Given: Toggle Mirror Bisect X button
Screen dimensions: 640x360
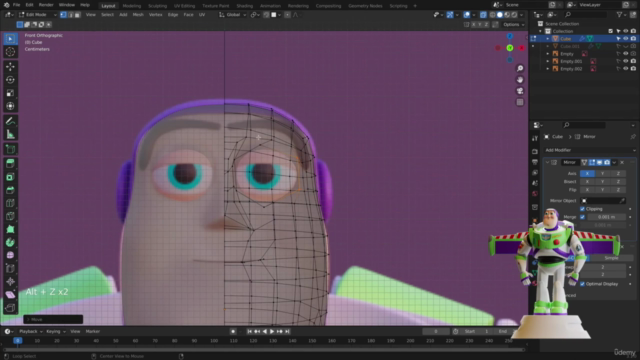Looking at the screenshot, I should tap(587, 182).
